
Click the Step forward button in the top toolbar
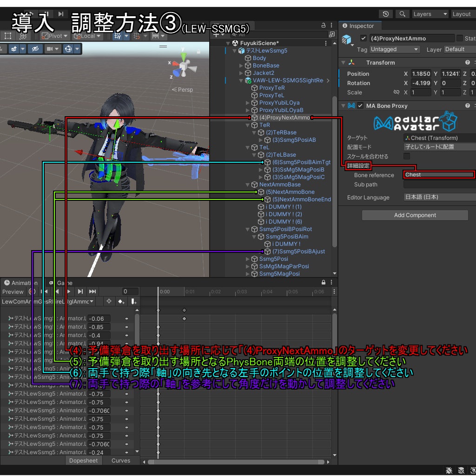click(61, 13)
